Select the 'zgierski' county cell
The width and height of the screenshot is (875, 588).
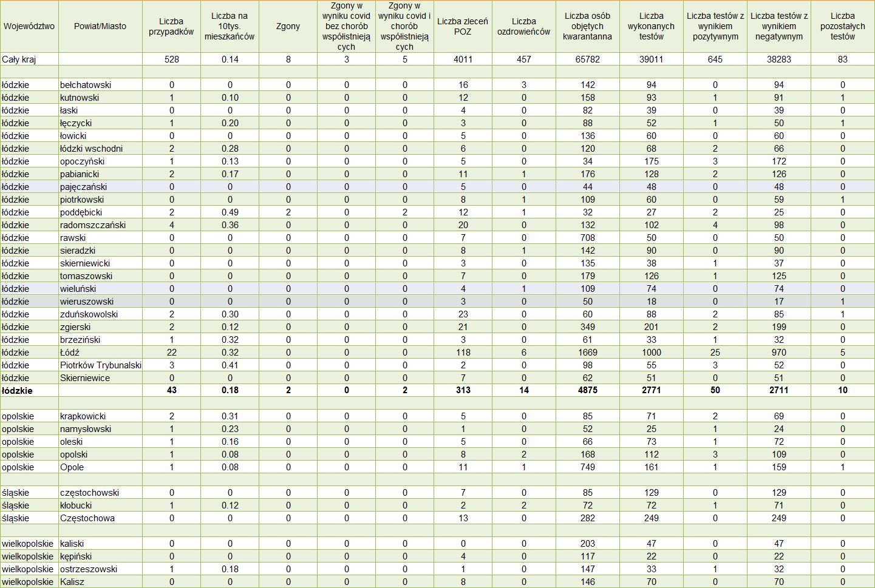coord(100,327)
